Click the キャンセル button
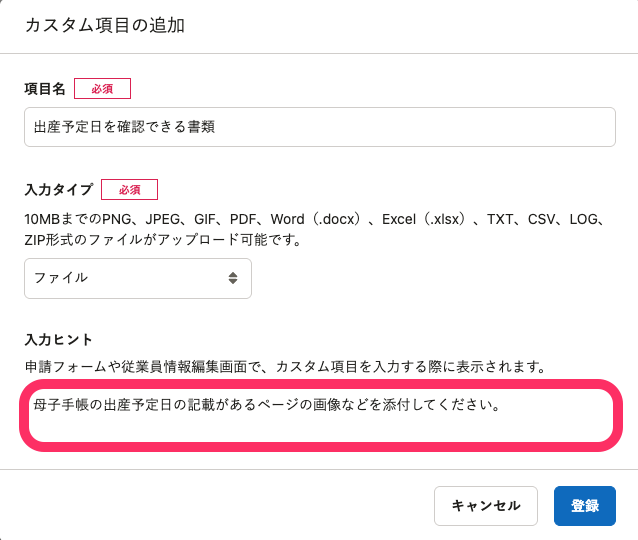638x540 pixels. 486,506
